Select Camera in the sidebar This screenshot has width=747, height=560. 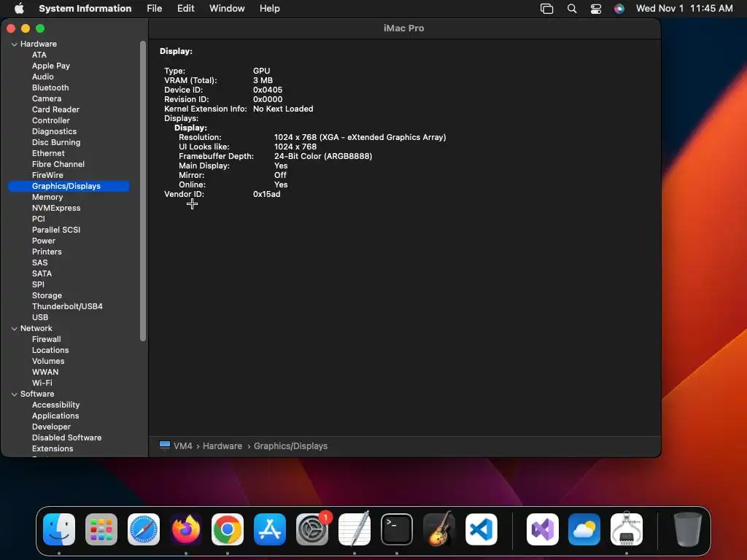47,98
